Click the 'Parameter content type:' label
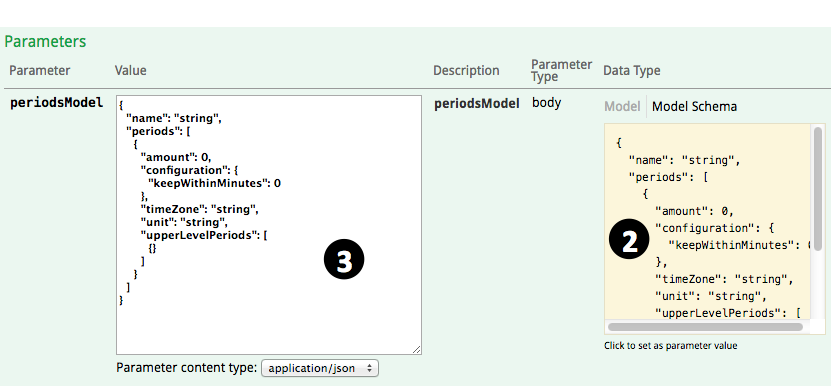The height and width of the screenshot is (386, 831). [x=187, y=368]
